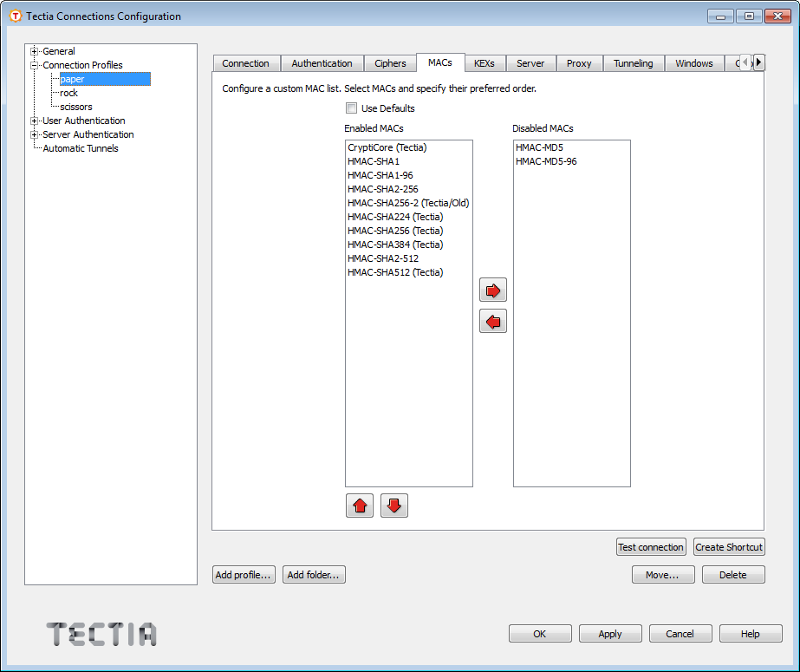Select the MACs tab
The width and height of the screenshot is (800, 672).
point(440,62)
